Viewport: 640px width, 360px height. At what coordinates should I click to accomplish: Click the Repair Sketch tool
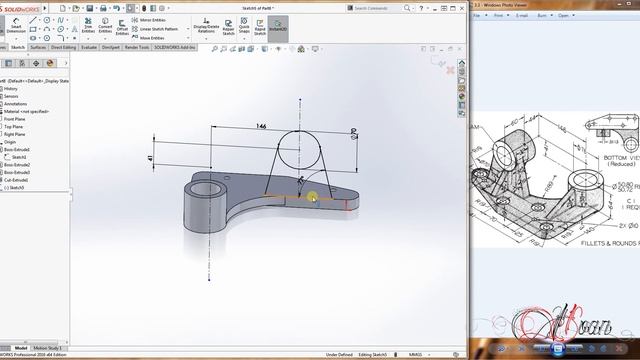click(229, 27)
